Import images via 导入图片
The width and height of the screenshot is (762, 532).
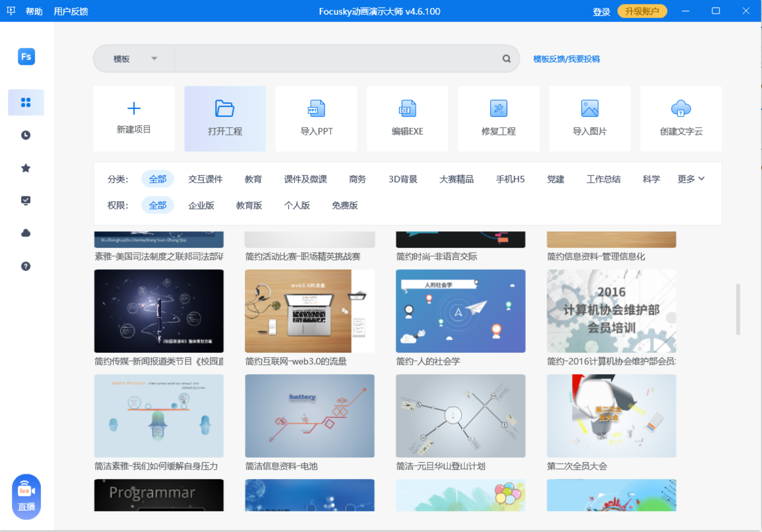(590, 119)
